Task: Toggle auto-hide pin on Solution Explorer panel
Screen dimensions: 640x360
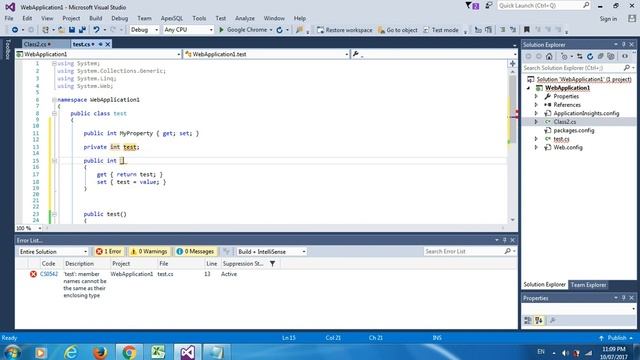Action: [623, 44]
